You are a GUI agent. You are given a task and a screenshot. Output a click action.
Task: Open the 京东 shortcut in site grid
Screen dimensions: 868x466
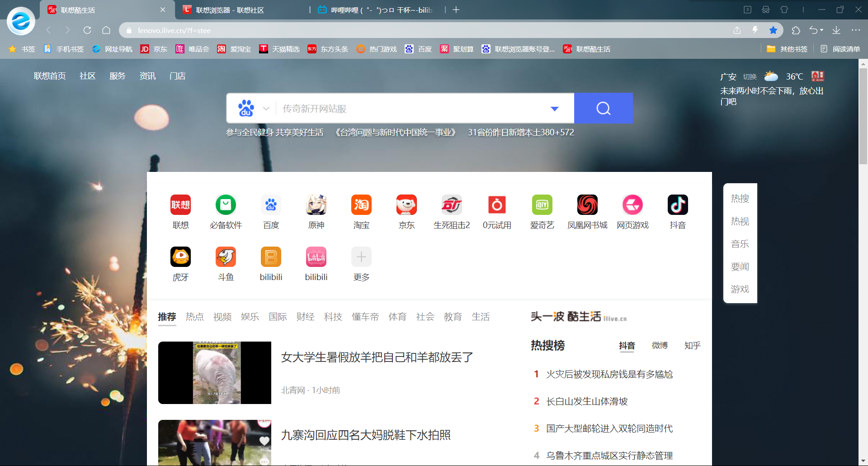click(406, 205)
